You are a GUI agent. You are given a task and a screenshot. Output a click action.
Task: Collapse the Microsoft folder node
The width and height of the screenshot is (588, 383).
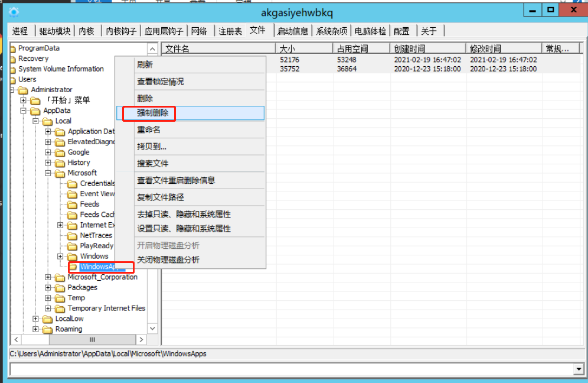48,173
